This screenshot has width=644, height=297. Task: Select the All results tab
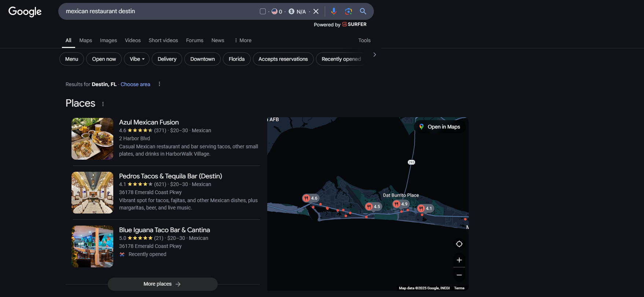69,40
